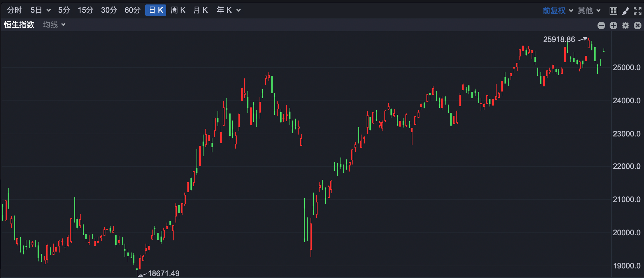This screenshot has width=644, height=278.
Task: Click the minus circle zoom-out icon
Action: tap(601, 26)
